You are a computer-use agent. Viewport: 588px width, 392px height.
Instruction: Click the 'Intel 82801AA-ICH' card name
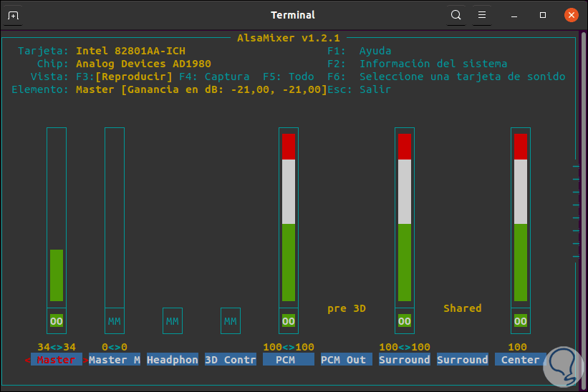pyautogui.click(x=130, y=51)
